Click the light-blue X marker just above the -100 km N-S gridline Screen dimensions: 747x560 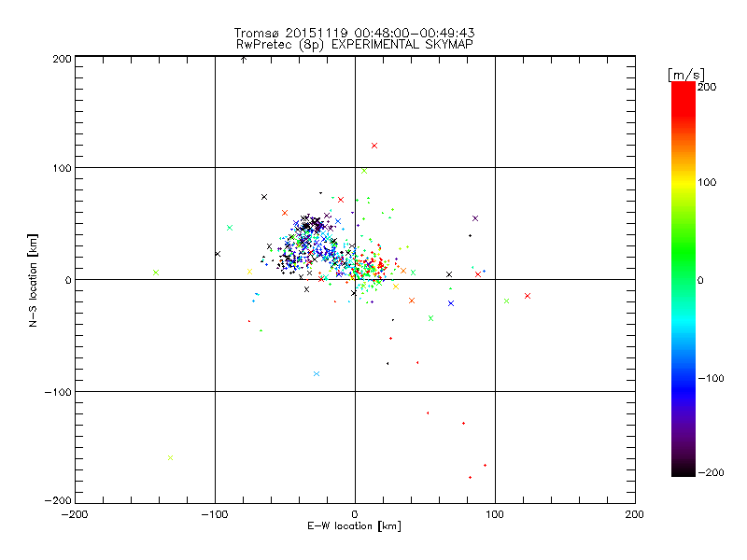click(317, 374)
